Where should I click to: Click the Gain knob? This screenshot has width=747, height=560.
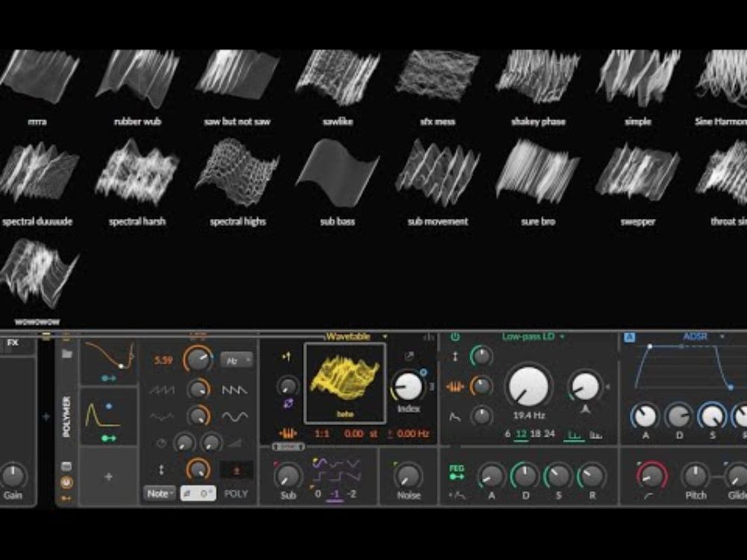13,475
